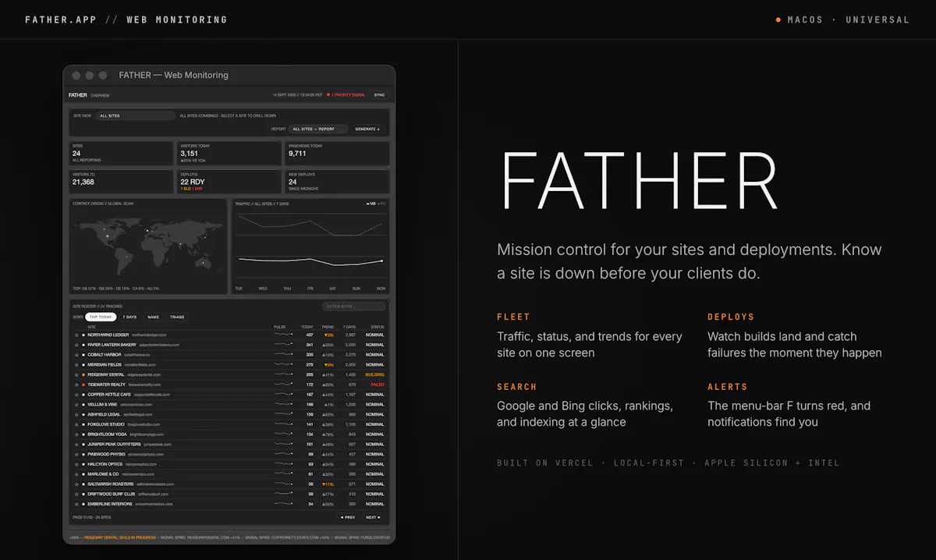Open the Visitors 7D 21,368 card

pos(121,181)
